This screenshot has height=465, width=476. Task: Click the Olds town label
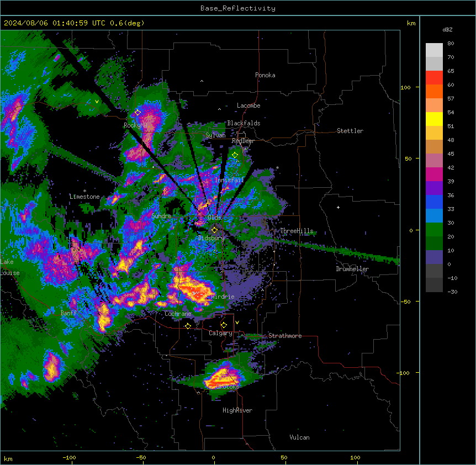tap(214, 218)
